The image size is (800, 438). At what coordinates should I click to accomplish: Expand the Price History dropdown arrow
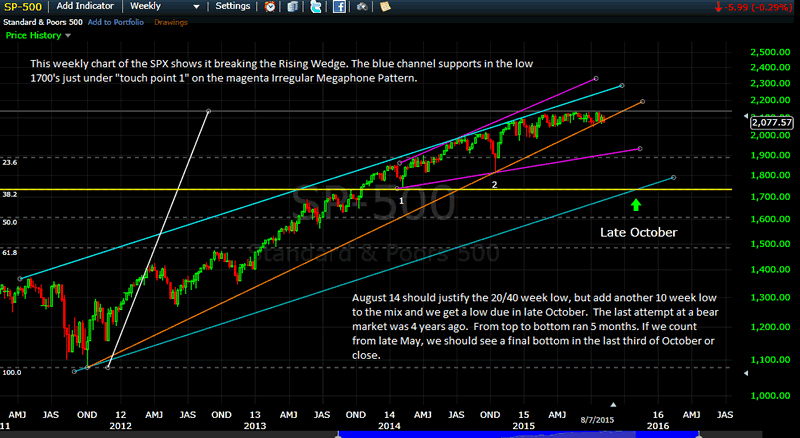click(x=69, y=34)
